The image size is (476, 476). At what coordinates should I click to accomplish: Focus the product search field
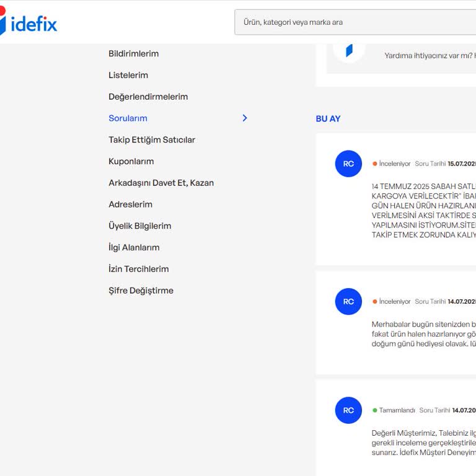[x=355, y=22]
